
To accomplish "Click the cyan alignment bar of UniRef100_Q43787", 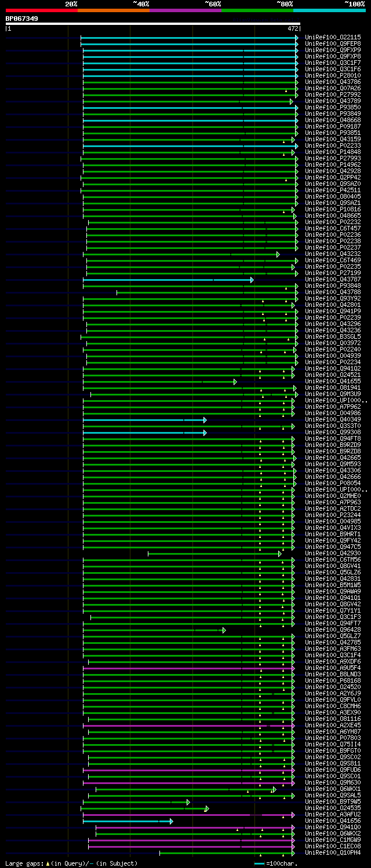I will pyautogui.click(x=167, y=280).
